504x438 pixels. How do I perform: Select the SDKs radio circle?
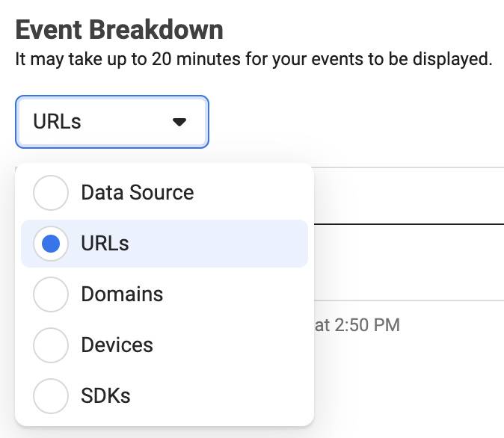click(51, 396)
